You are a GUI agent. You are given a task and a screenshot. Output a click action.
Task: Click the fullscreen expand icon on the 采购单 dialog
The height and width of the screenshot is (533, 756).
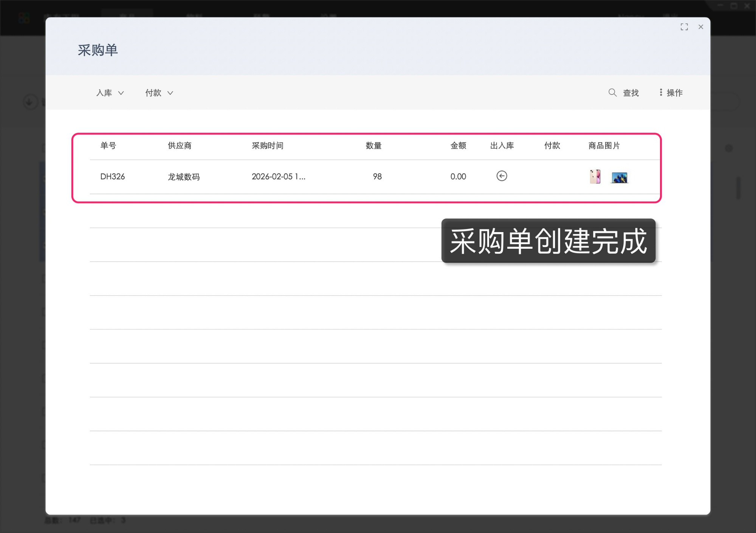click(x=684, y=27)
